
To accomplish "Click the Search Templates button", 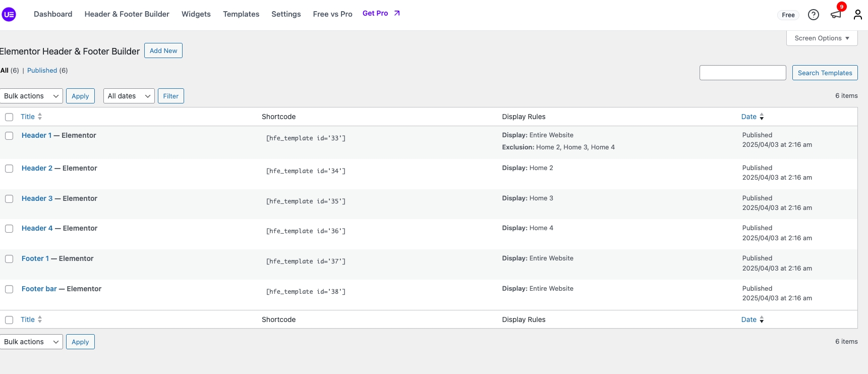I will (825, 73).
